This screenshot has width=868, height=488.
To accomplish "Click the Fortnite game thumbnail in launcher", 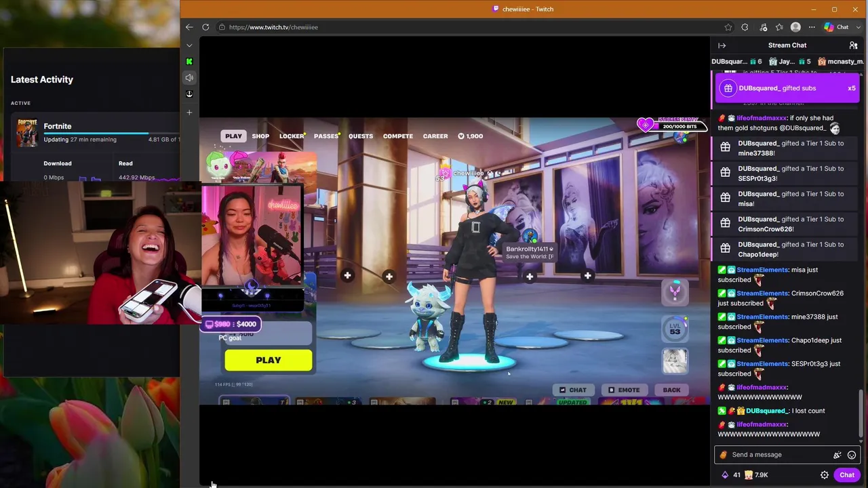I will coord(27,133).
